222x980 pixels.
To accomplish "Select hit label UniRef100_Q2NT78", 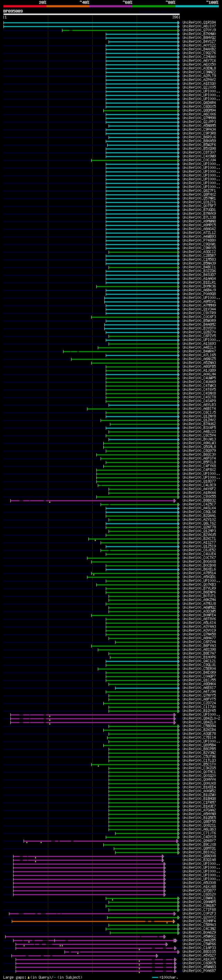I will coord(199,527).
